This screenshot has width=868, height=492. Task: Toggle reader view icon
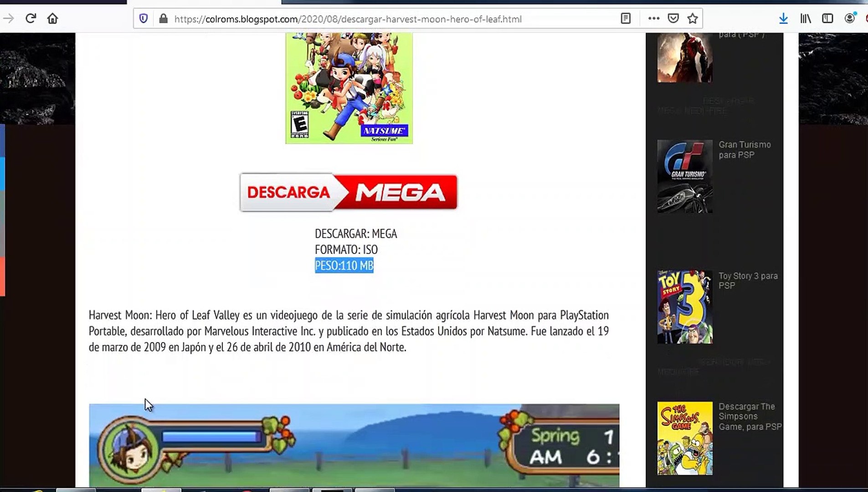coord(626,19)
